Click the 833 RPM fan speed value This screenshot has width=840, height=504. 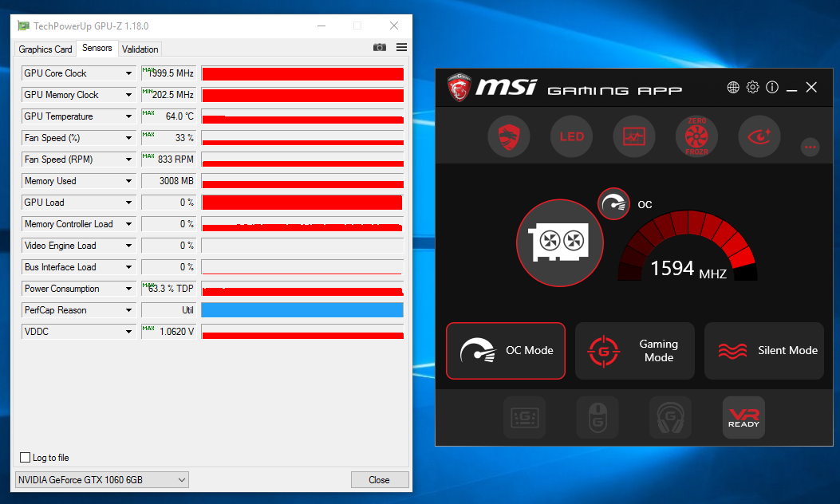169,159
